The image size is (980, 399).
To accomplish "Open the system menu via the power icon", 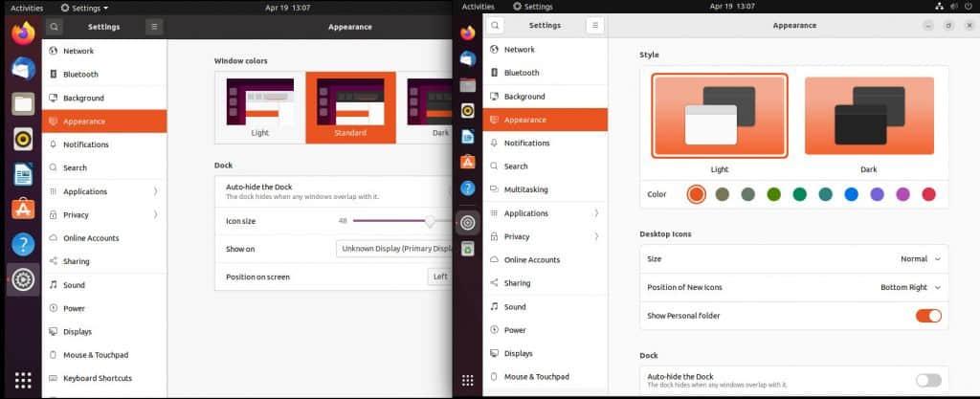I will (968, 7).
